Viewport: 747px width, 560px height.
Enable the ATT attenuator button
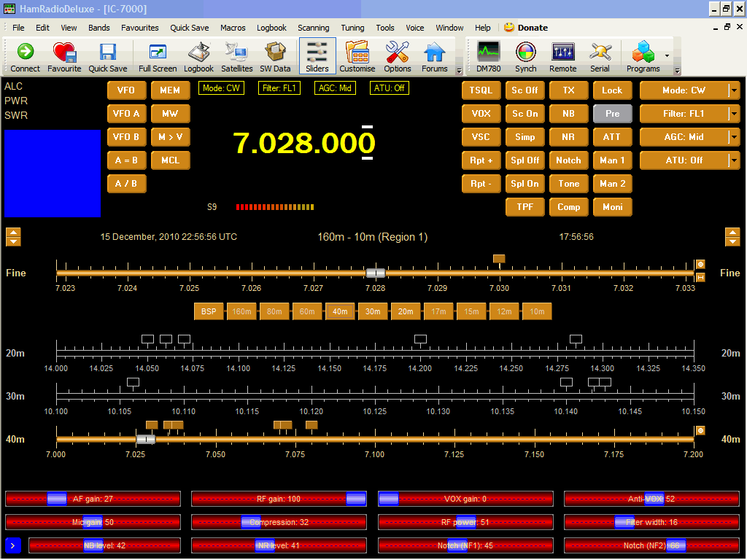tap(612, 136)
